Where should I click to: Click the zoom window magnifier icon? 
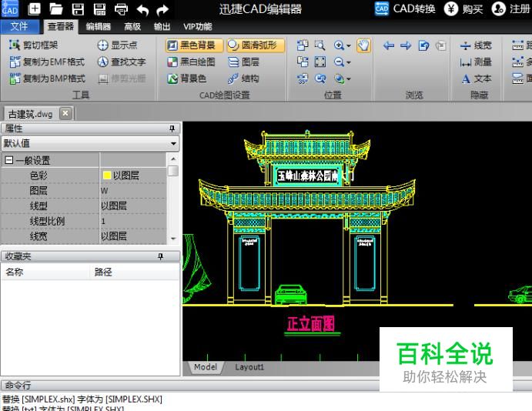[x=320, y=45]
